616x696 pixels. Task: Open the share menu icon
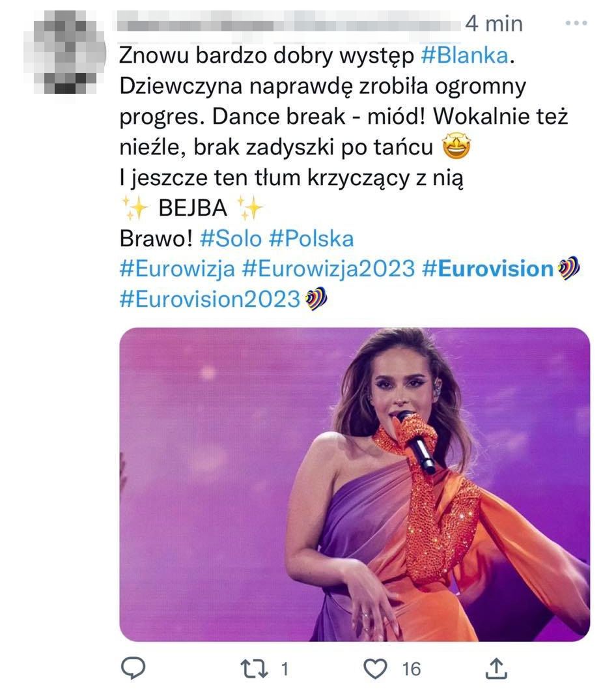point(496,668)
